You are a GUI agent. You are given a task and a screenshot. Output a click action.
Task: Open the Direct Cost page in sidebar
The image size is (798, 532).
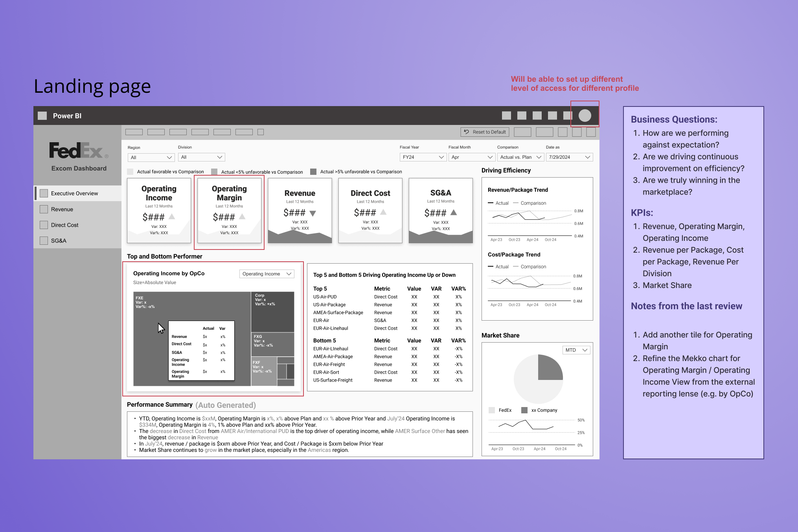coord(77,225)
